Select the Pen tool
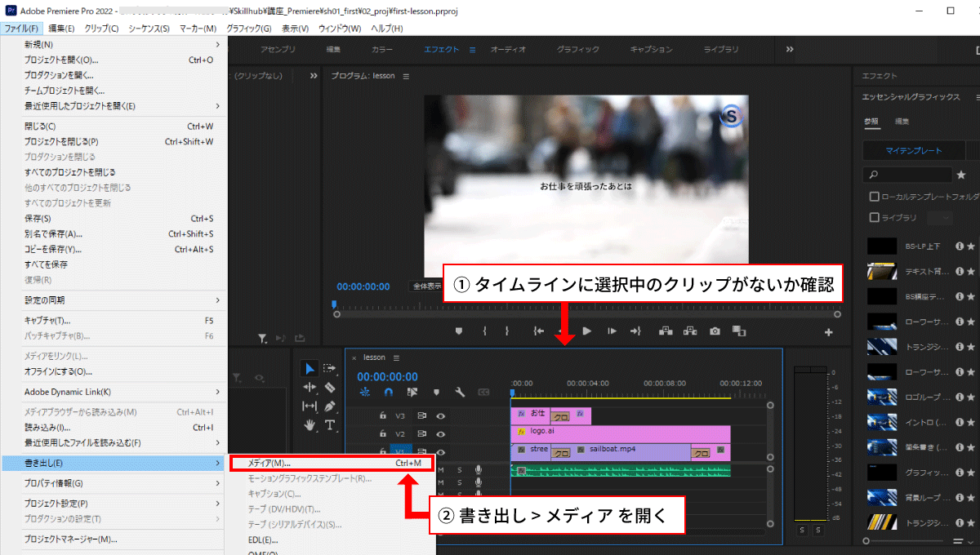This screenshot has width=980, height=555. 330,406
